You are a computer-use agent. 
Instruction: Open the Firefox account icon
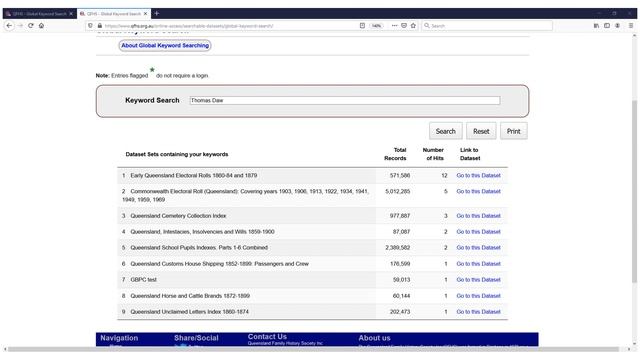618,25
